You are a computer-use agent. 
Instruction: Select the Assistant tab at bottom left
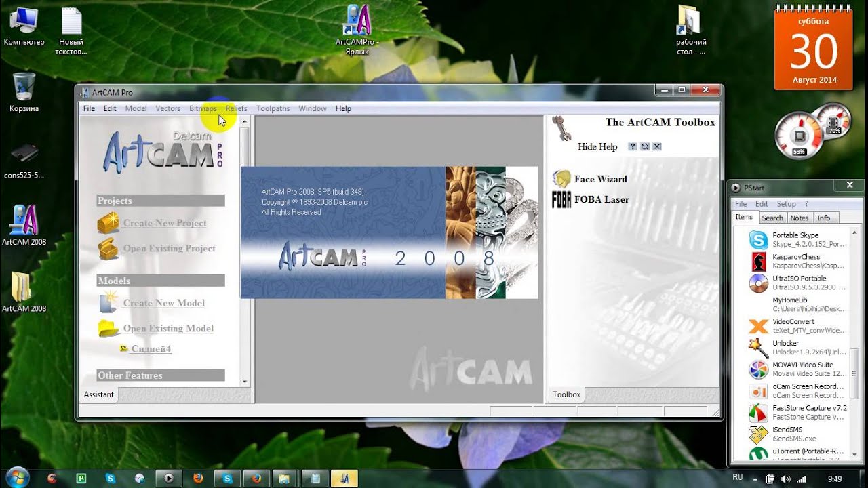pos(99,394)
